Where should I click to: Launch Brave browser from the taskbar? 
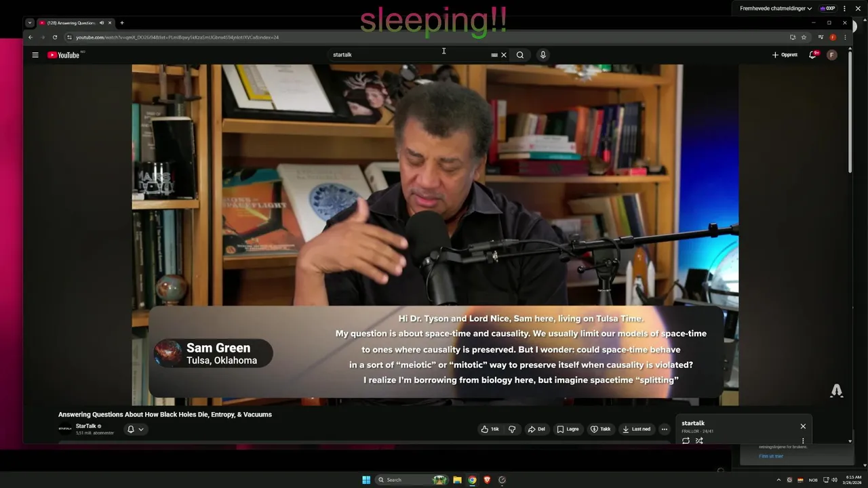click(487, 480)
